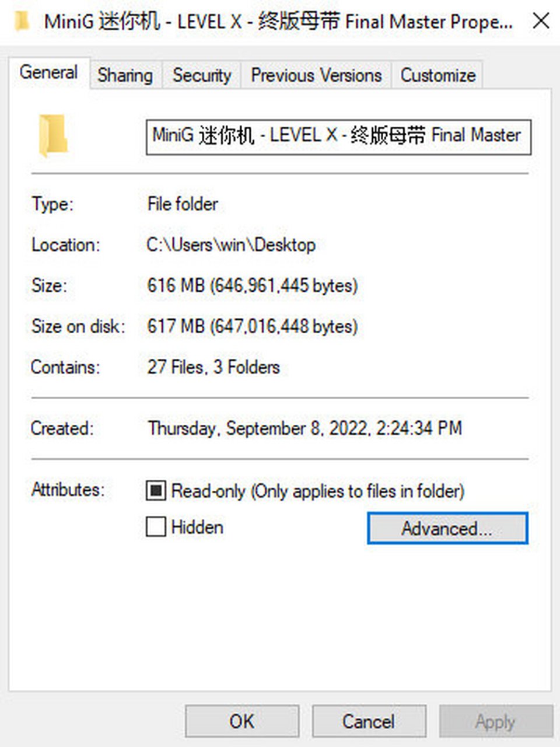Go to the Customize tab
This screenshot has height=747, width=560.
438,75
